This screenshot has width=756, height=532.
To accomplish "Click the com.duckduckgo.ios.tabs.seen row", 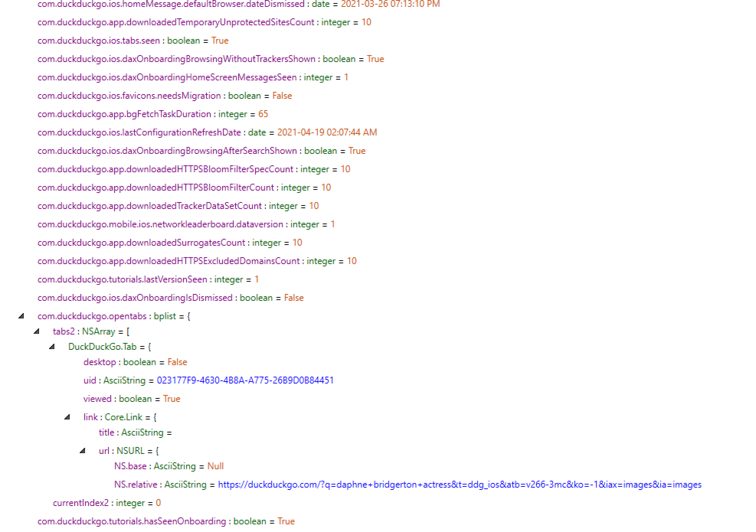I will point(133,41).
